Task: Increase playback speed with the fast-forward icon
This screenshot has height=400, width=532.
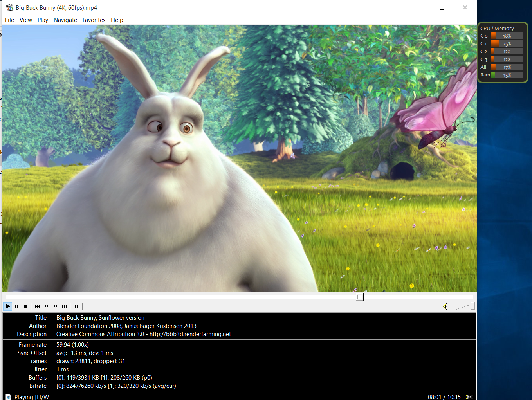Action: [56, 306]
